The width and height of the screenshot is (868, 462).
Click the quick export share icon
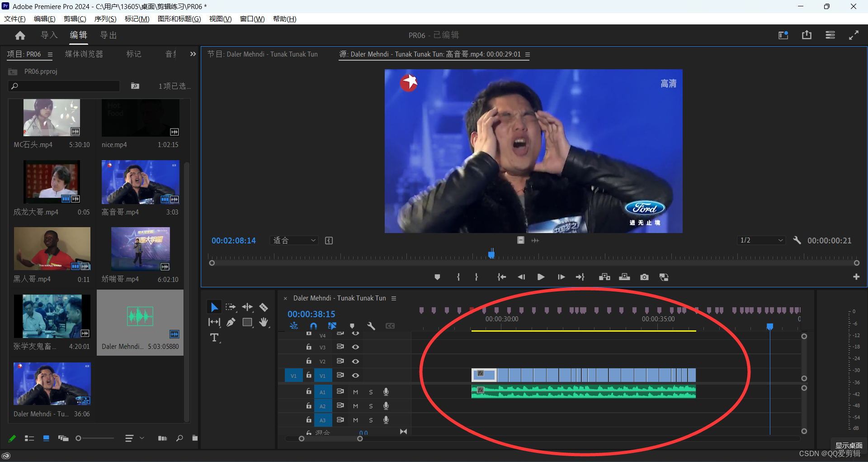click(x=807, y=35)
